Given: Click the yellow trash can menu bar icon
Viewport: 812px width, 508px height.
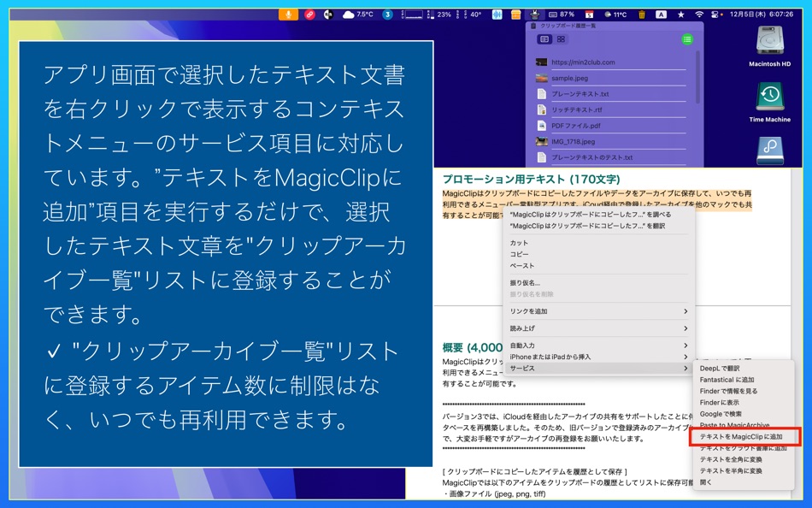Looking at the screenshot, I should [x=642, y=15].
